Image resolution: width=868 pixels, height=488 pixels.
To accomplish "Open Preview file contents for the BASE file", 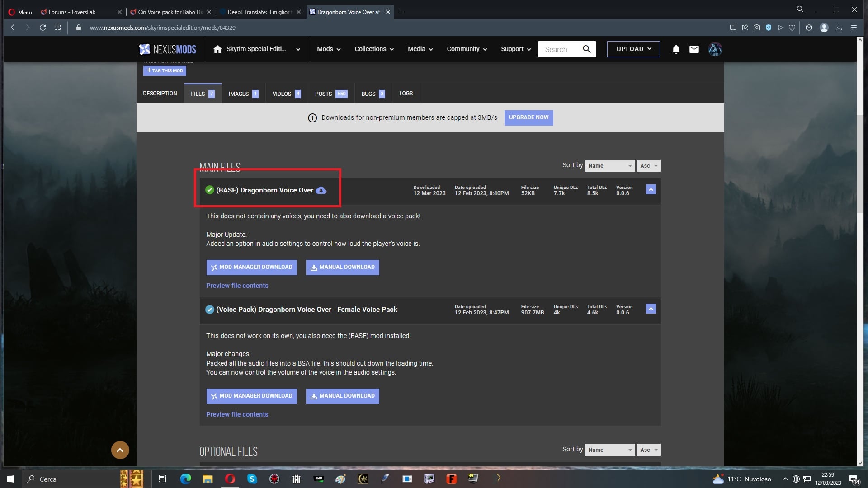I will pos(237,286).
